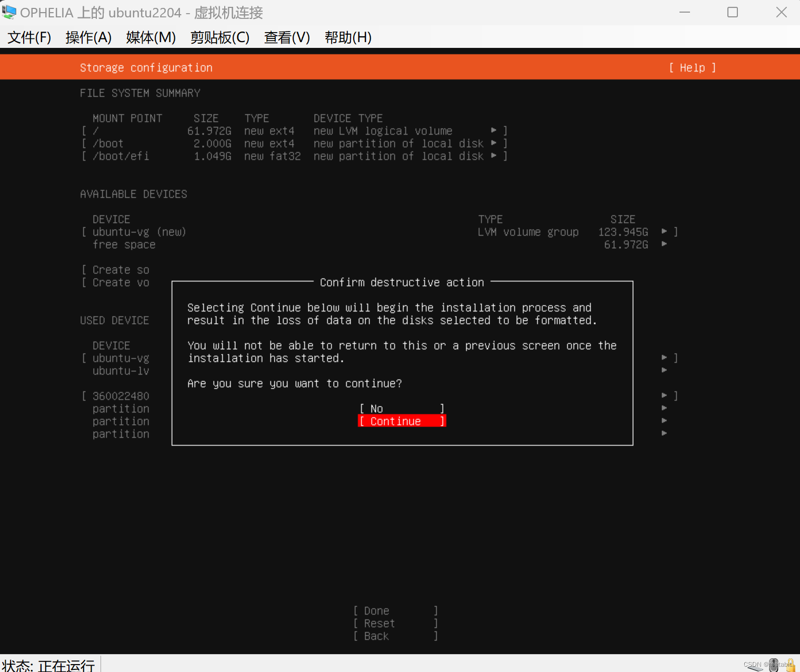Expand the 360022480 disk row arrow
Screen dimensions: 800x672
(x=664, y=395)
